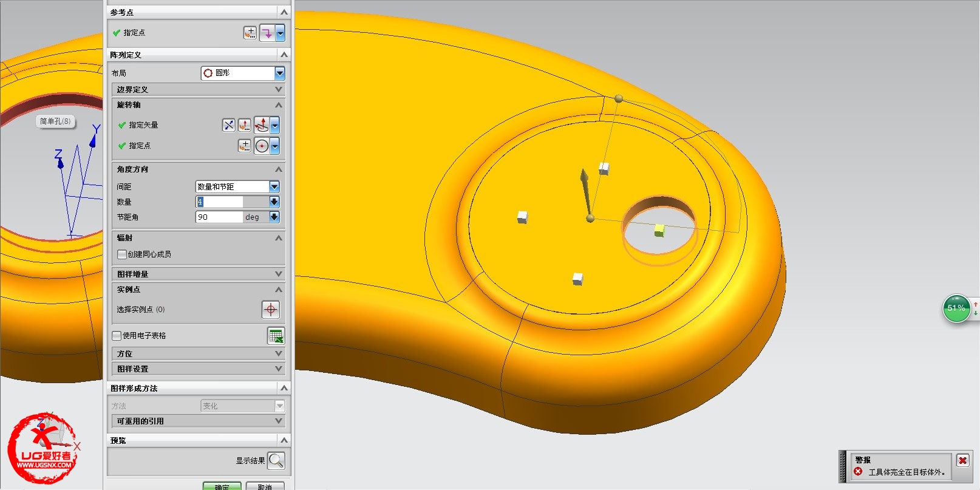Open the disabled 方法 dropdown showing 变化

pyautogui.click(x=243, y=406)
